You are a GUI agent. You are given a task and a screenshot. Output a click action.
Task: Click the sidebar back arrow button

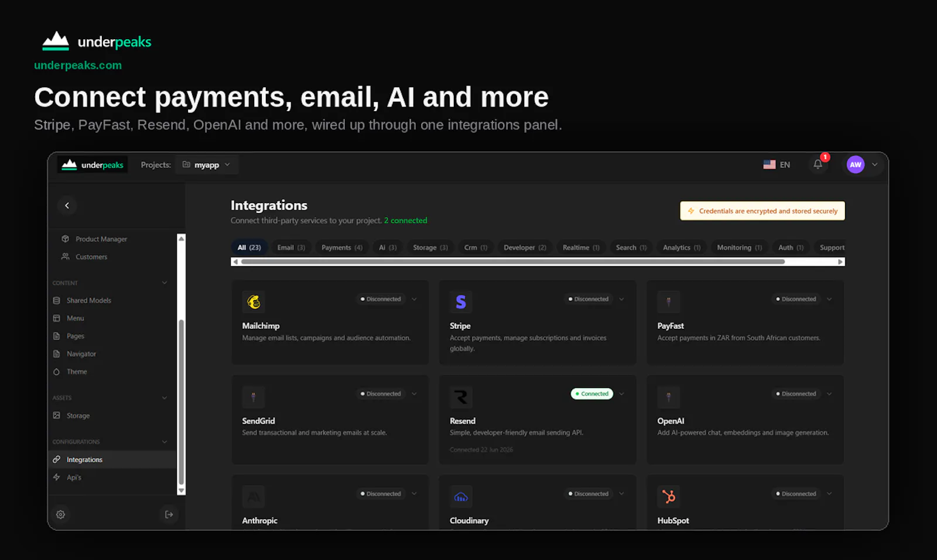[67, 205]
